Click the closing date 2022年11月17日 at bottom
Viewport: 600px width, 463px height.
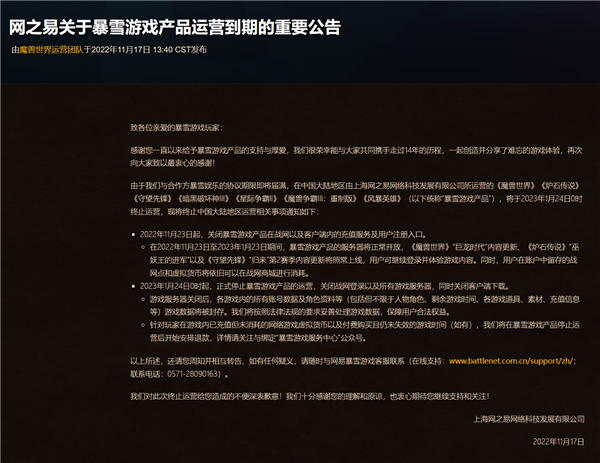558,442
